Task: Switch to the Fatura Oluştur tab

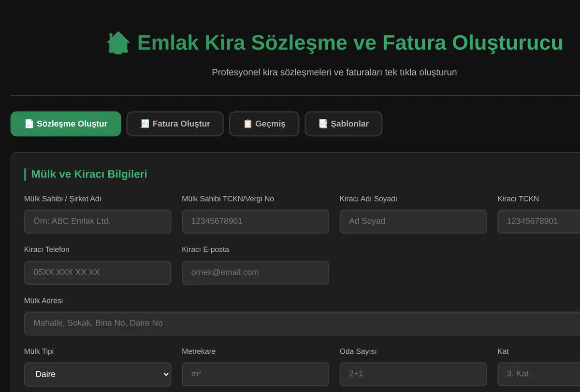Action: point(175,124)
